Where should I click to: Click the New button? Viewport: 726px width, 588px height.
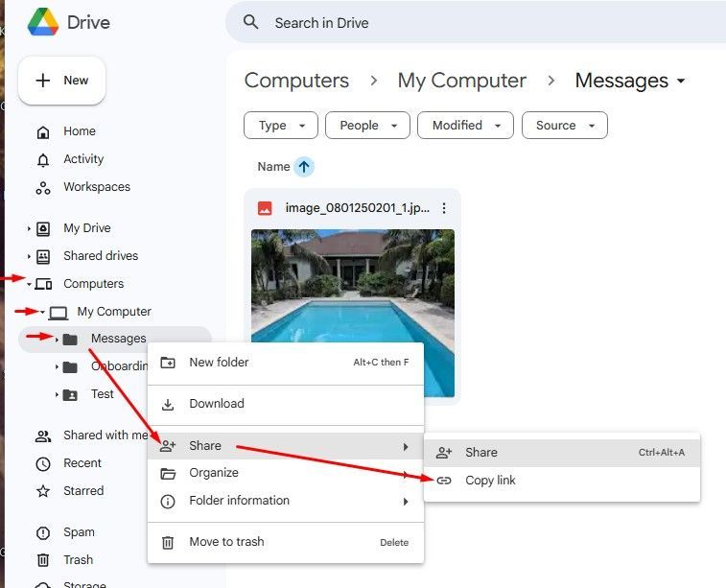click(62, 81)
